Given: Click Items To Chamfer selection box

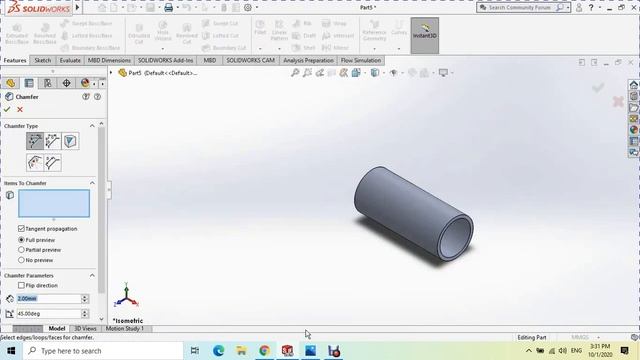Looking at the screenshot, I should click(54, 203).
